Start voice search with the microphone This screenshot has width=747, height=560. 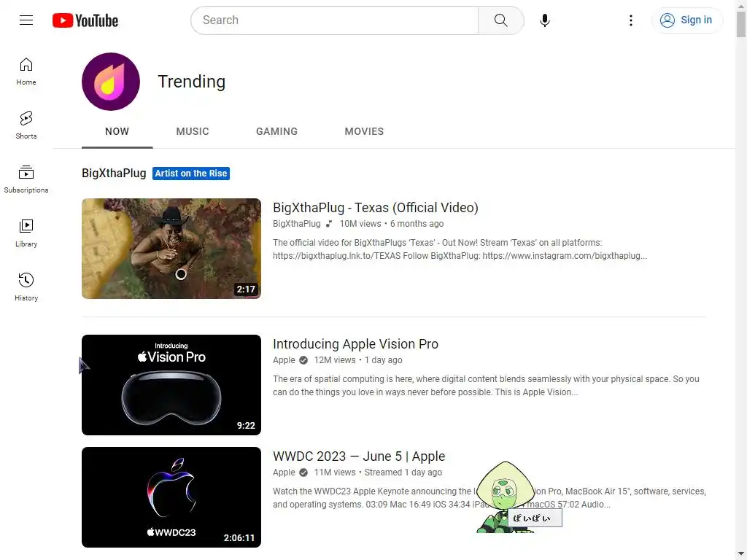545,20
